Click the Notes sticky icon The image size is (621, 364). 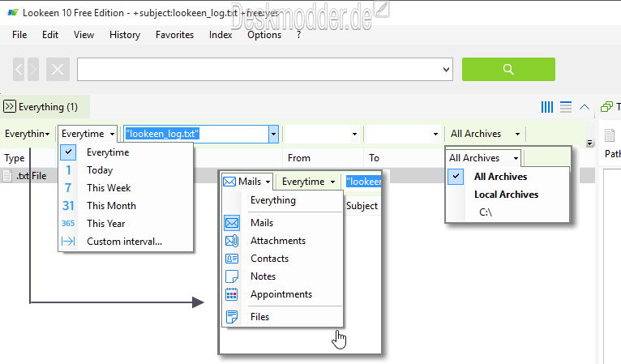pos(232,276)
